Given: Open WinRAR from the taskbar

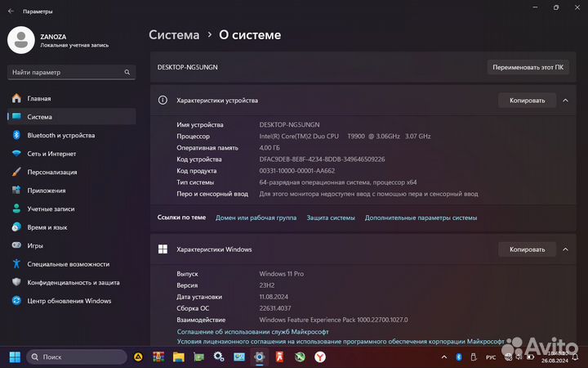Looking at the screenshot, I should (158, 357).
